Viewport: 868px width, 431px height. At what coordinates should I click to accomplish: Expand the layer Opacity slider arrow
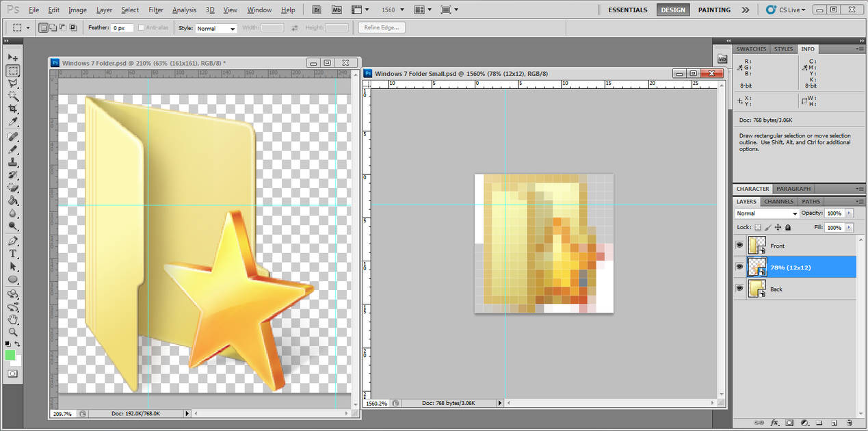coord(850,213)
